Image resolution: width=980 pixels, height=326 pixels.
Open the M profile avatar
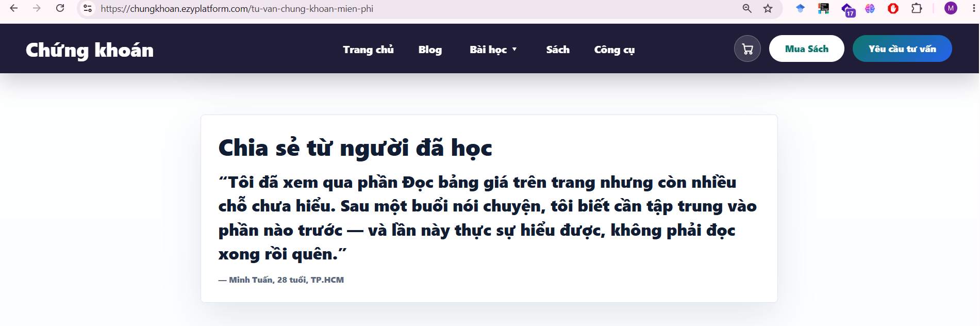tap(951, 8)
